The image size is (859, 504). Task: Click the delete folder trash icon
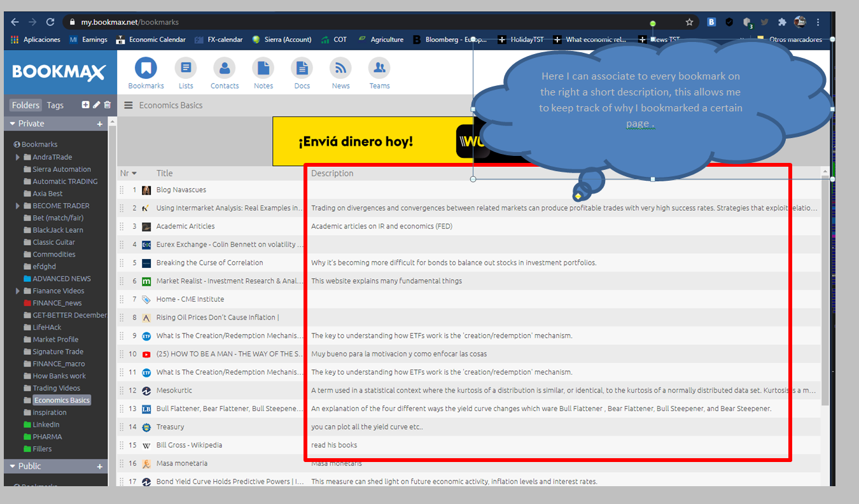(107, 105)
